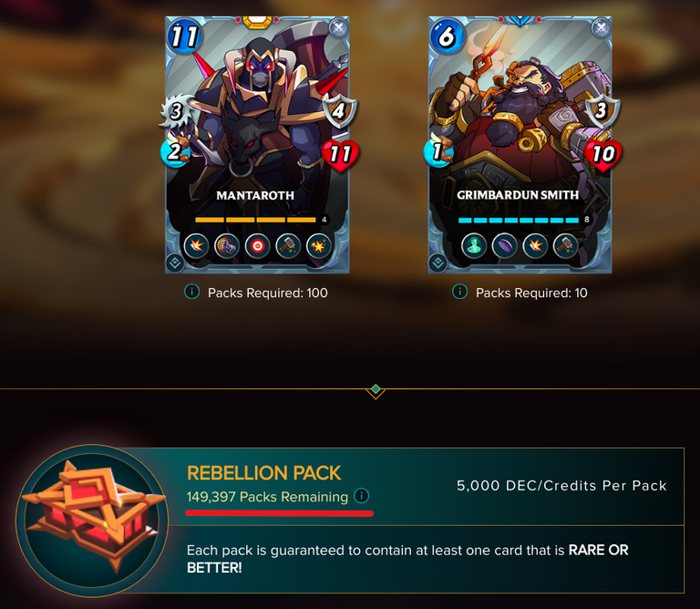Click the Grimbardun Smith bottom-left edition icon

point(437,263)
